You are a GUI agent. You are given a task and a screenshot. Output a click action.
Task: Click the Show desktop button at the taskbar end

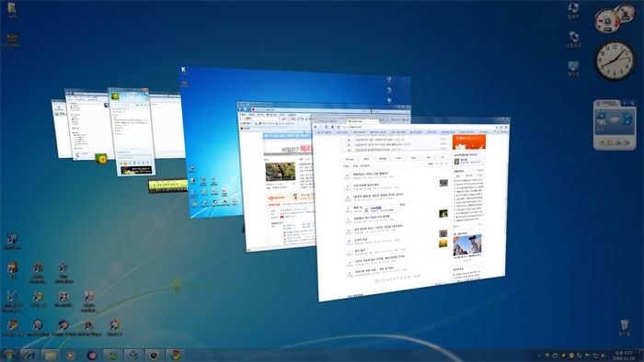(641, 356)
